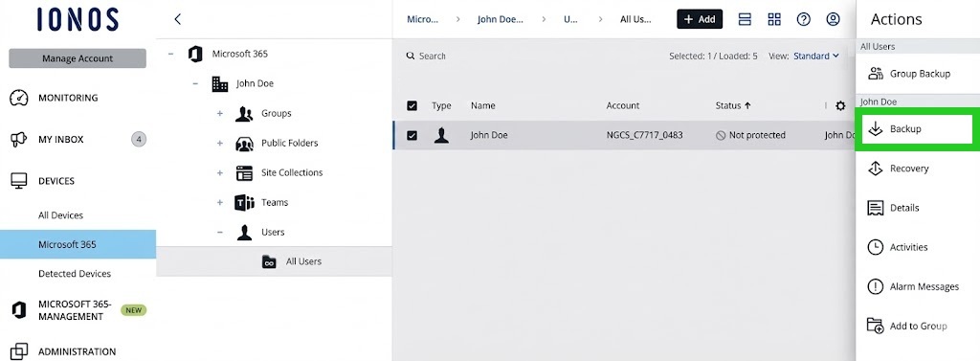This screenshot has width=980, height=361.
Task: Open the DEVICES section
Action: 56,181
